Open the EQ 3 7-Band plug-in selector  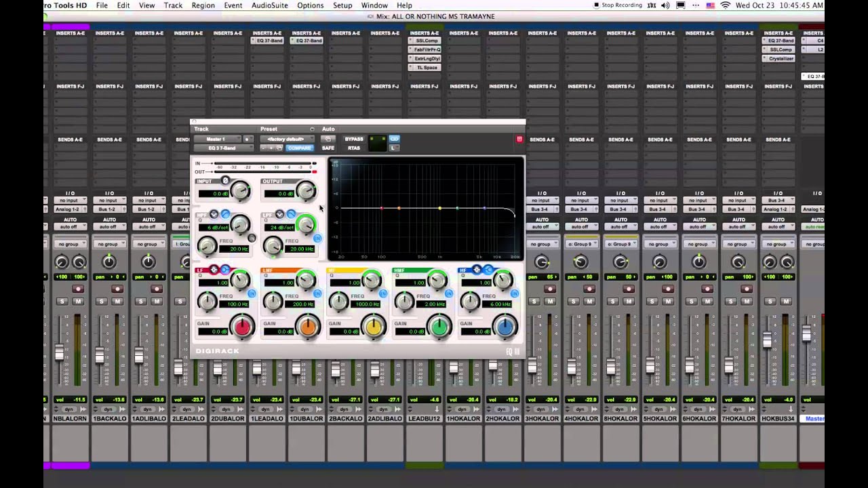224,148
